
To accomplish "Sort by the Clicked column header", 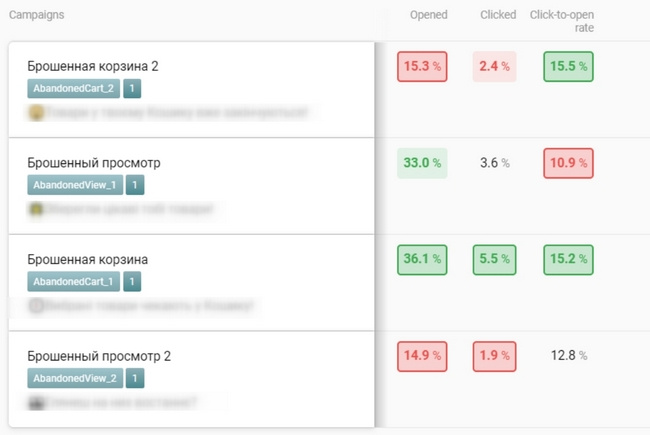I will coord(498,15).
